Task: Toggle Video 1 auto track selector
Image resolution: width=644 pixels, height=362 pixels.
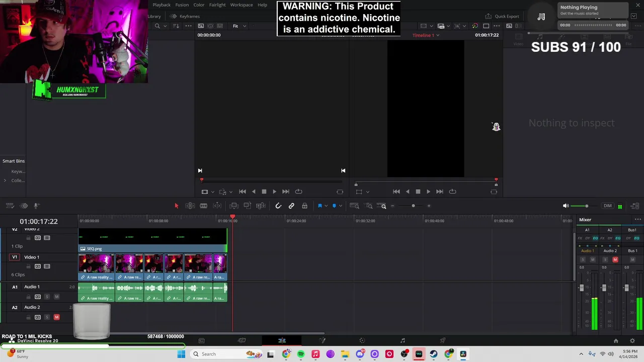Action: (x=37, y=266)
